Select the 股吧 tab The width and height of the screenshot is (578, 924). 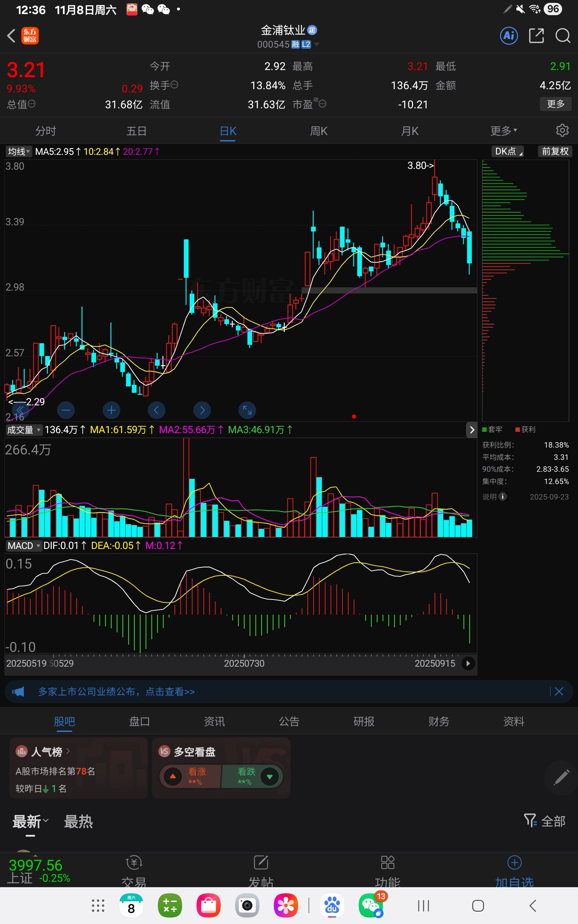point(64,721)
